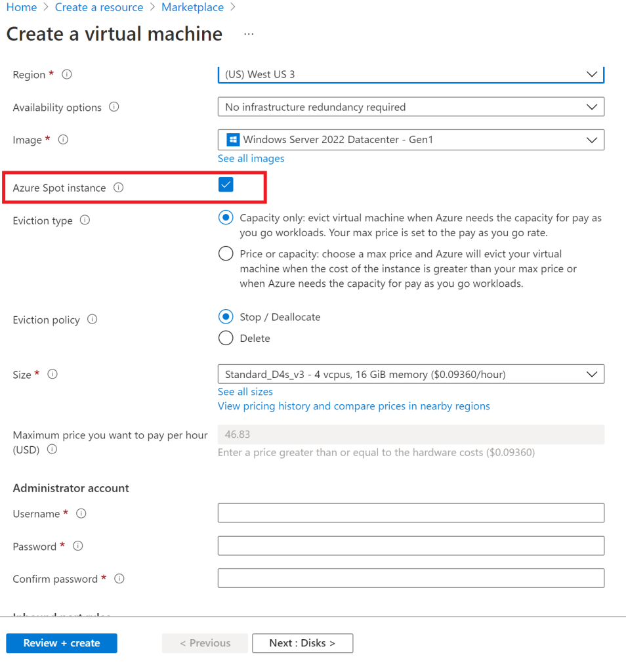Click the Eviction policy info icon

click(x=92, y=320)
